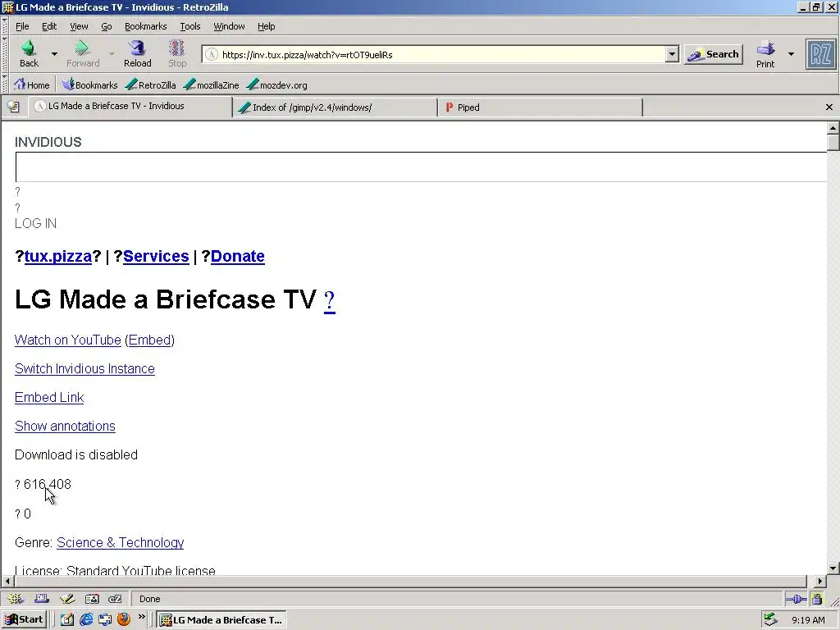The width and height of the screenshot is (840, 630).
Task: Click Switch Invidious Instance link
Action: tap(84, 368)
